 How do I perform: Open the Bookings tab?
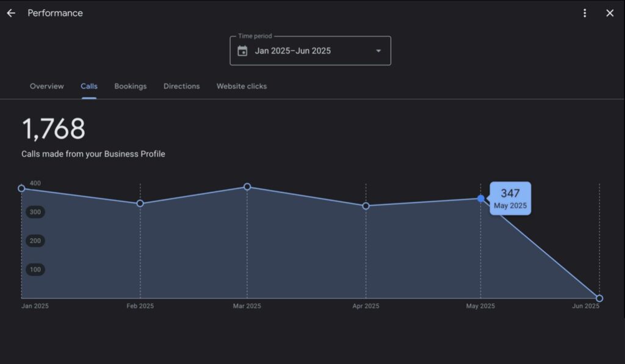click(131, 87)
